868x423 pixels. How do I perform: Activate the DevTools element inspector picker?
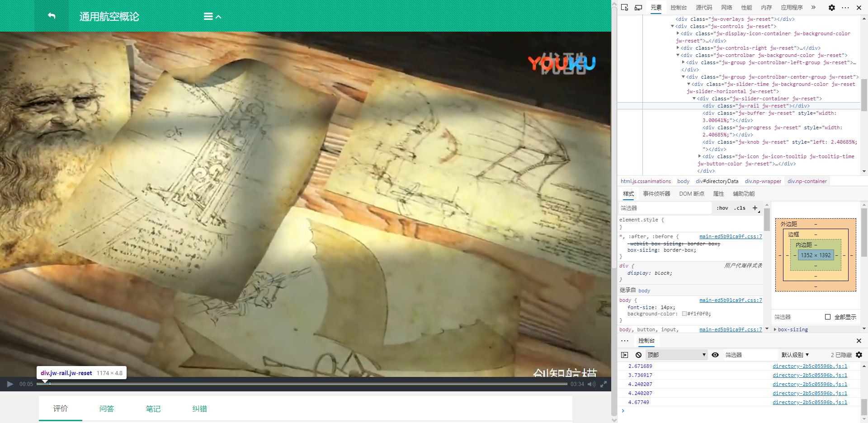click(625, 7)
